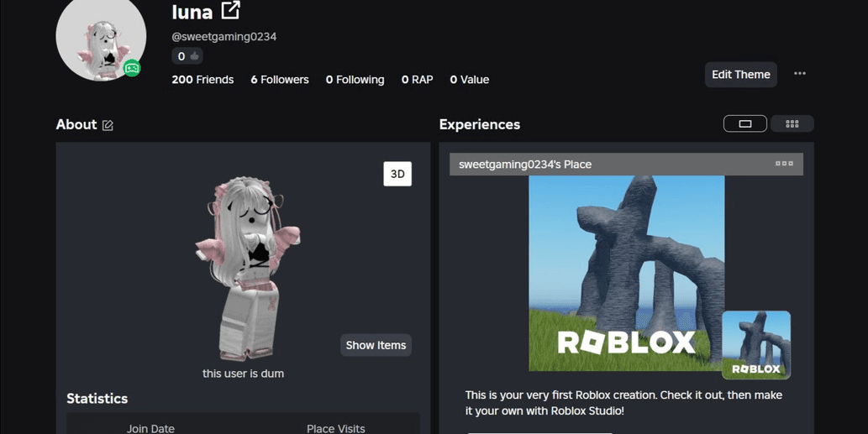Click the 0 Value stat

coord(470,80)
